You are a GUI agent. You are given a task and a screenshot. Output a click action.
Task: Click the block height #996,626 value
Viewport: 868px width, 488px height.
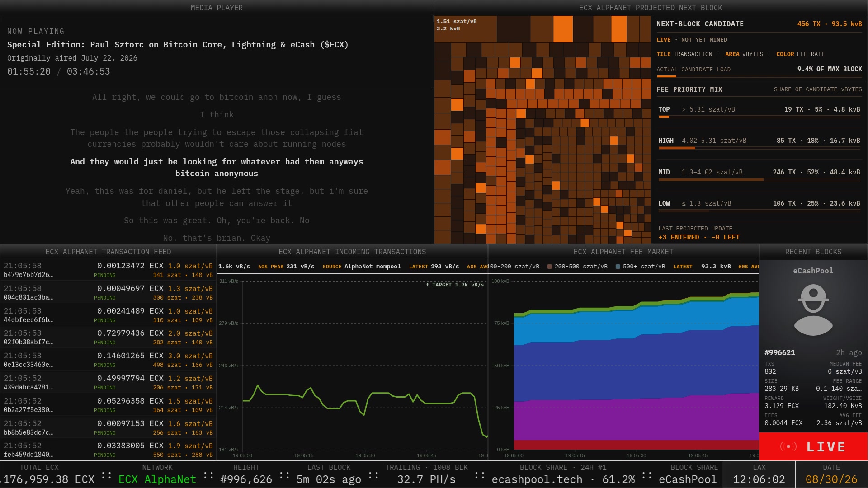point(246,479)
